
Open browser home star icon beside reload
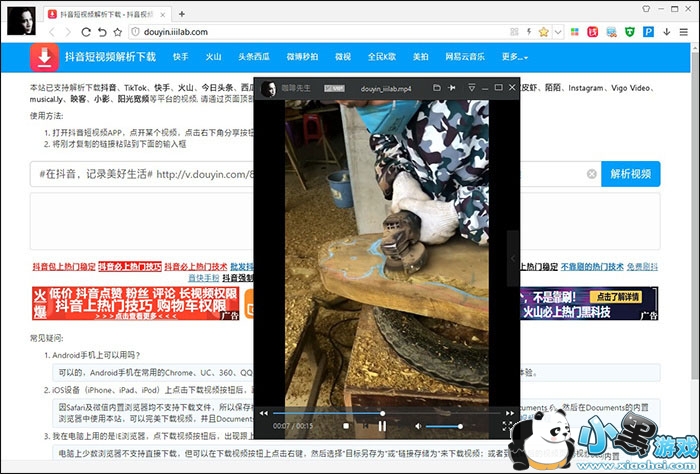pyautogui.click(x=117, y=32)
